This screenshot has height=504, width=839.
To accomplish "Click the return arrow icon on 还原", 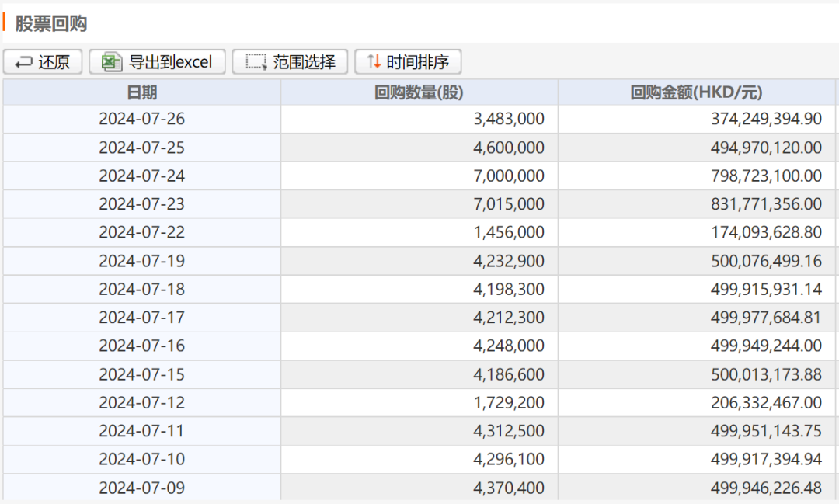I will (x=23, y=63).
